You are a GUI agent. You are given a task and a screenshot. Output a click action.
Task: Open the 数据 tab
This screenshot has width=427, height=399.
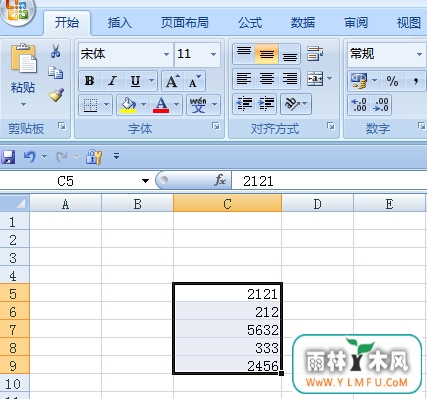point(303,23)
